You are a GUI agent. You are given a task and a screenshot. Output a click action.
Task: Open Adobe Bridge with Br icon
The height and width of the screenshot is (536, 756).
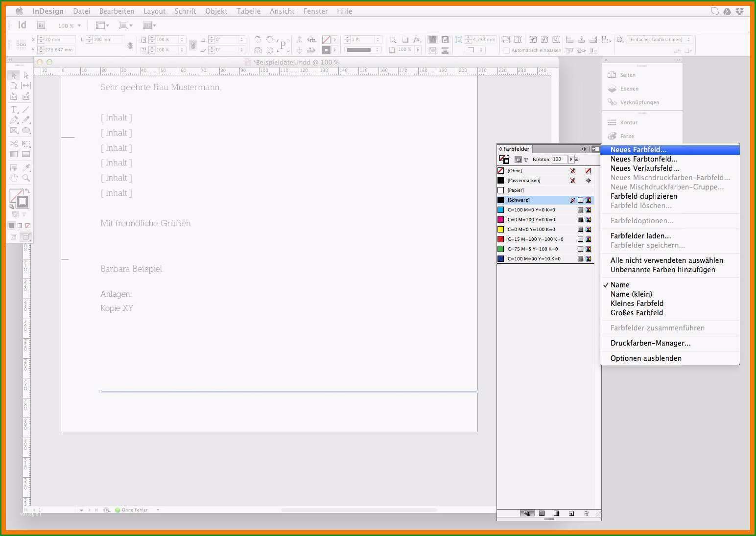pos(41,25)
